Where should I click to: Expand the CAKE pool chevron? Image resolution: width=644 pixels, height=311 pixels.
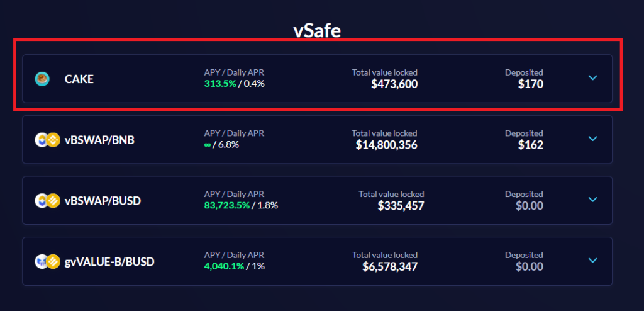pyautogui.click(x=592, y=78)
